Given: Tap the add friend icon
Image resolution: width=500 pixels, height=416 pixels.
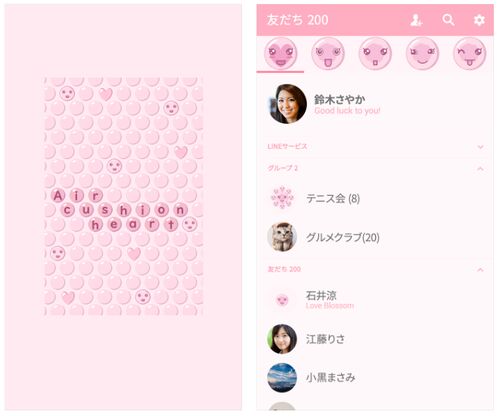Looking at the screenshot, I should coord(416,21).
